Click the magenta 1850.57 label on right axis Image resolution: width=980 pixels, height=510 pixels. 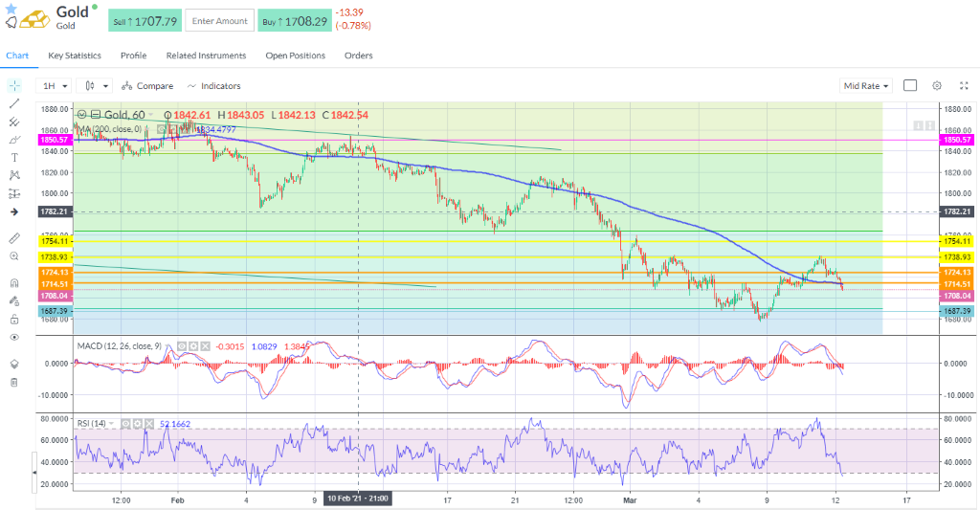(956, 140)
